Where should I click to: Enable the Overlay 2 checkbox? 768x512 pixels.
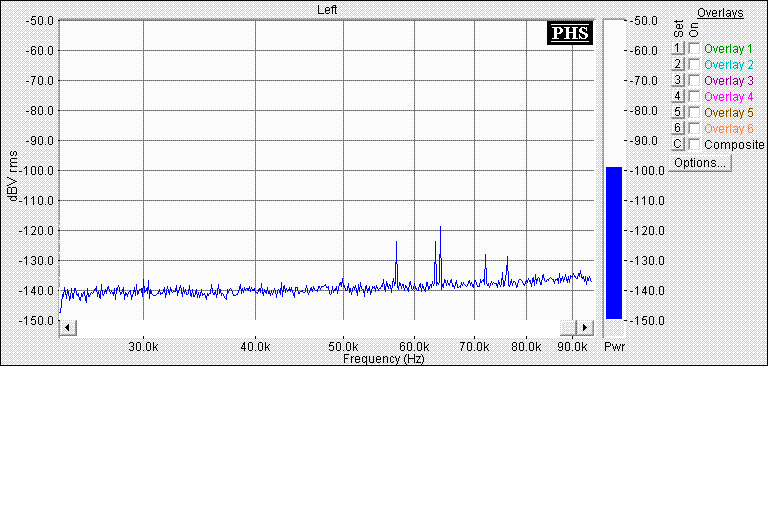[x=694, y=65]
